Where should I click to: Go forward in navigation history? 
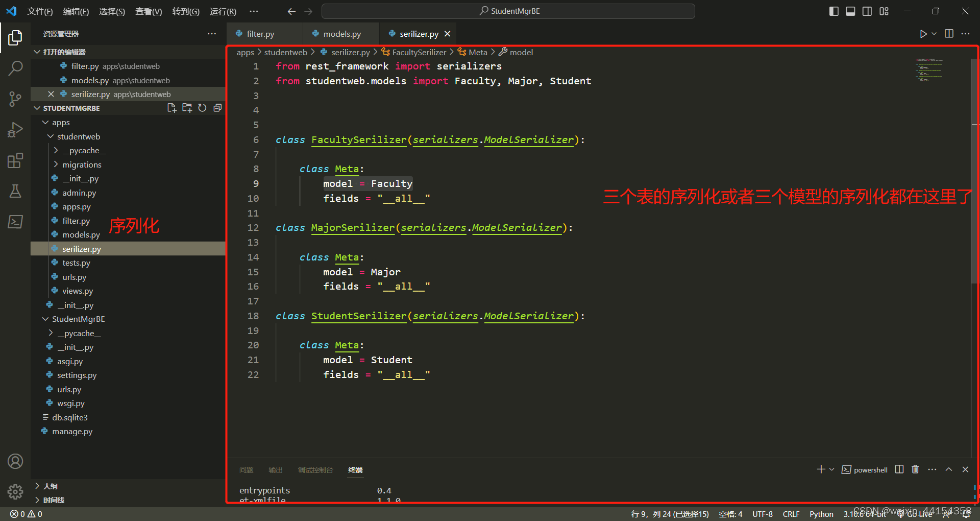tap(308, 11)
